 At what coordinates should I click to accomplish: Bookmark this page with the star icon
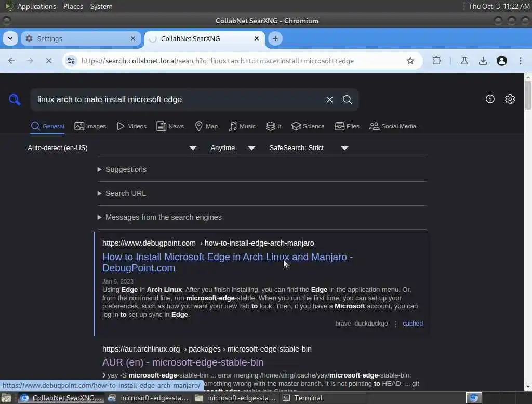click(410, 61)
